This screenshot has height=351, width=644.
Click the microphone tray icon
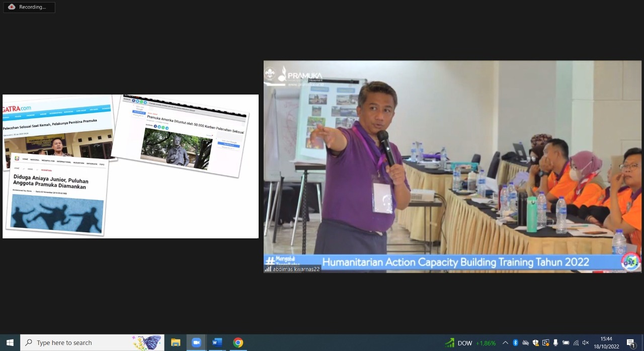click(555, 343)
